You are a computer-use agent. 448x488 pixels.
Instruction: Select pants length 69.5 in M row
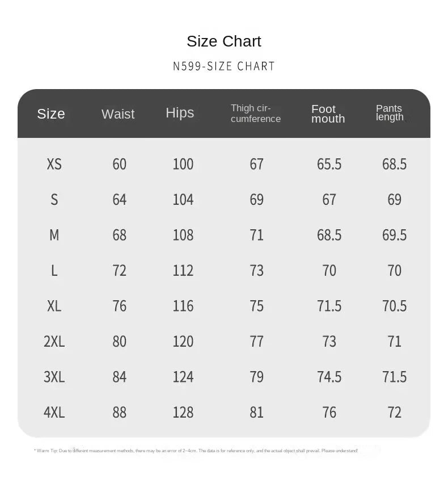(x=394, y=235)
